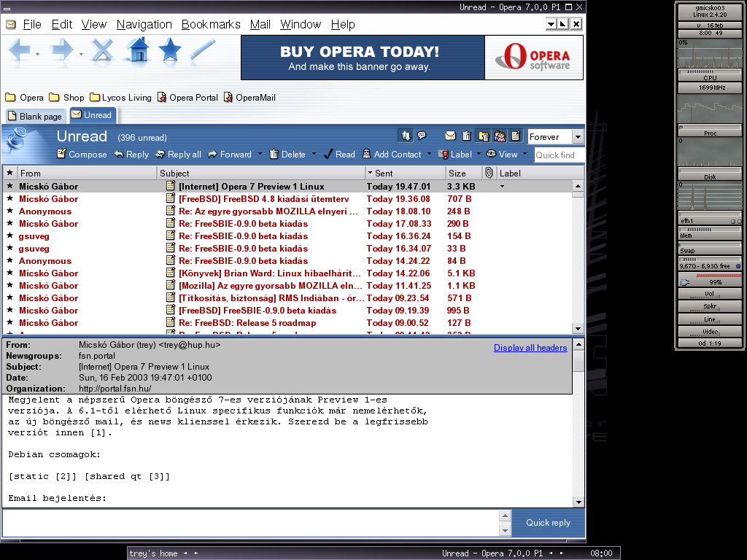Viewport: 747px width, 560px height.
Task: Sort messages by Size column header
Action: click(x=463, y=174)
